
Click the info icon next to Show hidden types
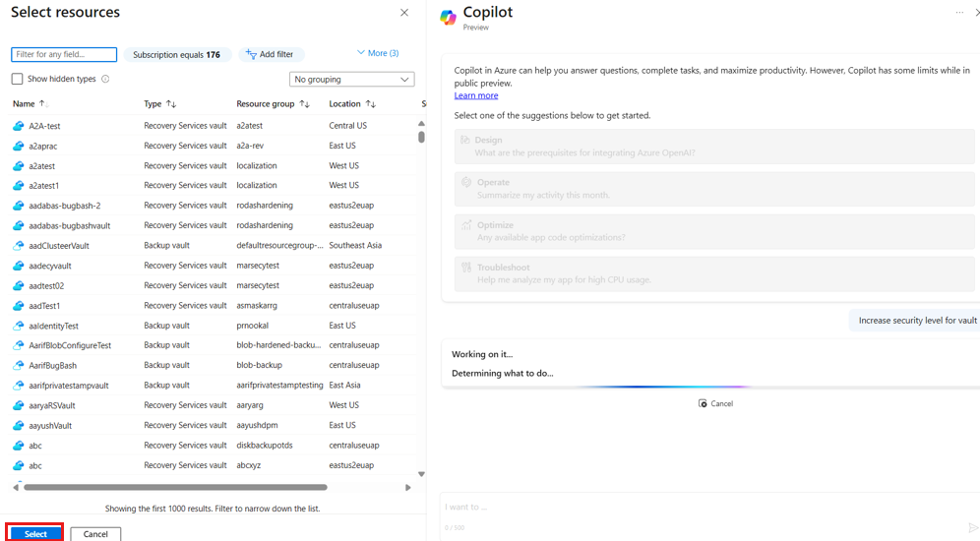click(x=105, y=79)
